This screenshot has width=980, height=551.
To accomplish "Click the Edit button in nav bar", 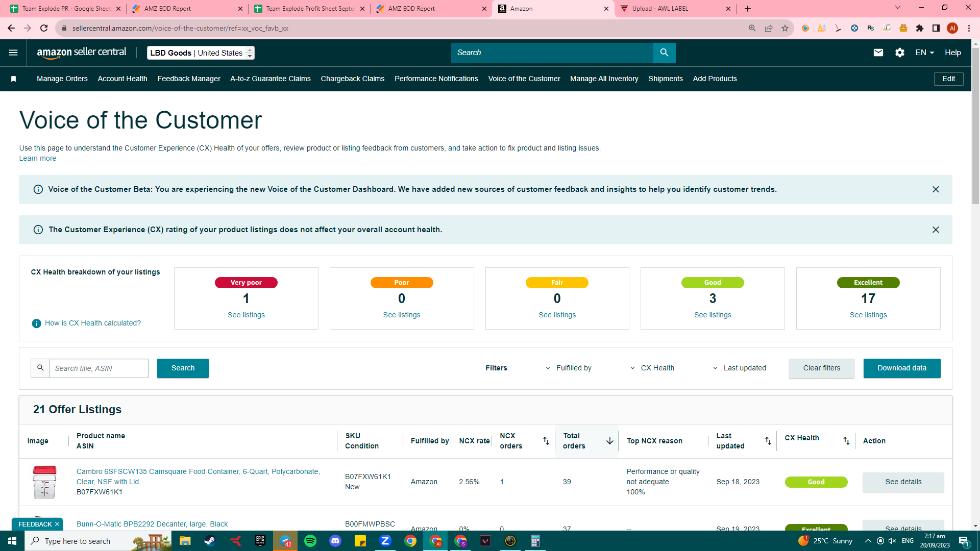I will pos(949,79).
